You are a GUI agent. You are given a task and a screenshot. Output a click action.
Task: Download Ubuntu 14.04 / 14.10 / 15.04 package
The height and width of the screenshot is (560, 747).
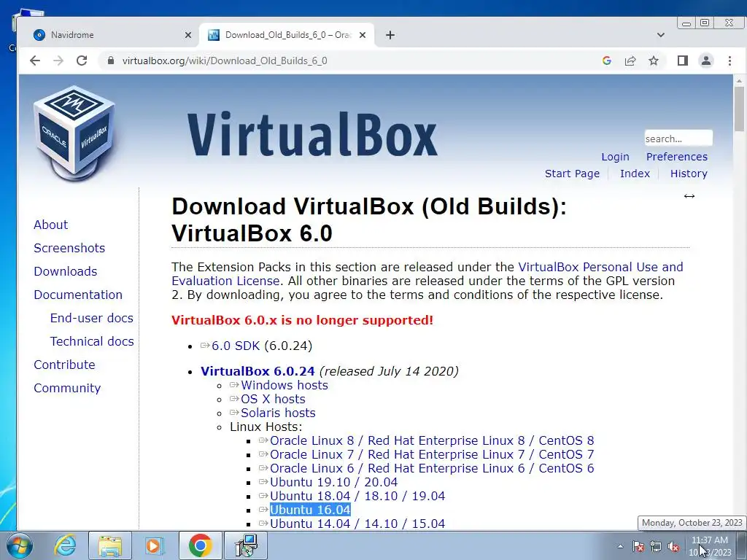click(357, 524)
